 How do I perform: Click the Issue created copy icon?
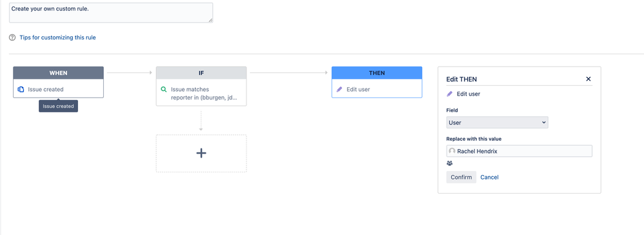21,89
